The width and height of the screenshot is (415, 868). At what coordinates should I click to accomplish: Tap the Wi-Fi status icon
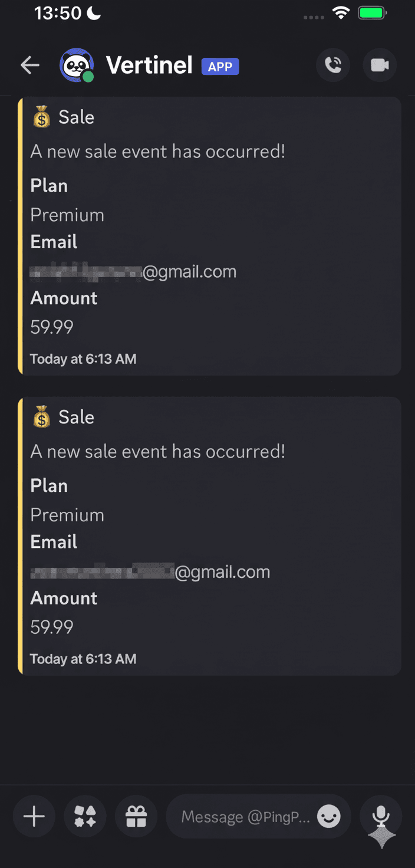(341, 12)
